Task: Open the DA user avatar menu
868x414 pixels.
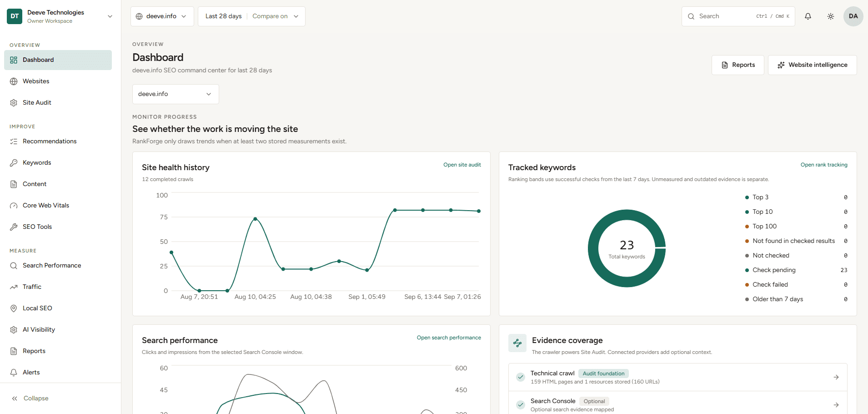Action: 853,16
